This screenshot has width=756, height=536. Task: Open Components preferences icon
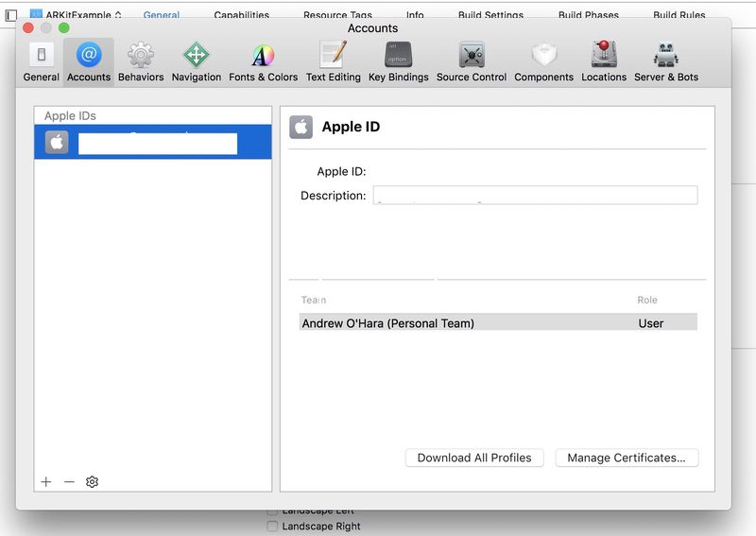[544, 55]
